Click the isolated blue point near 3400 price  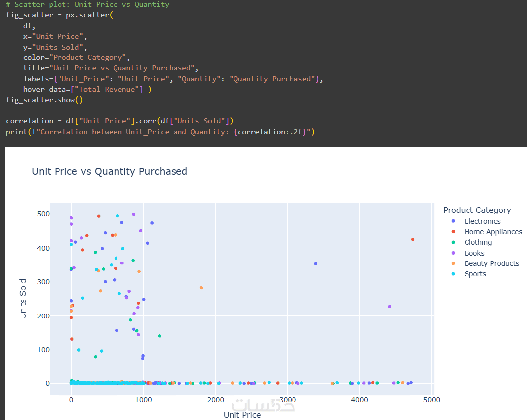click(316, 264)
